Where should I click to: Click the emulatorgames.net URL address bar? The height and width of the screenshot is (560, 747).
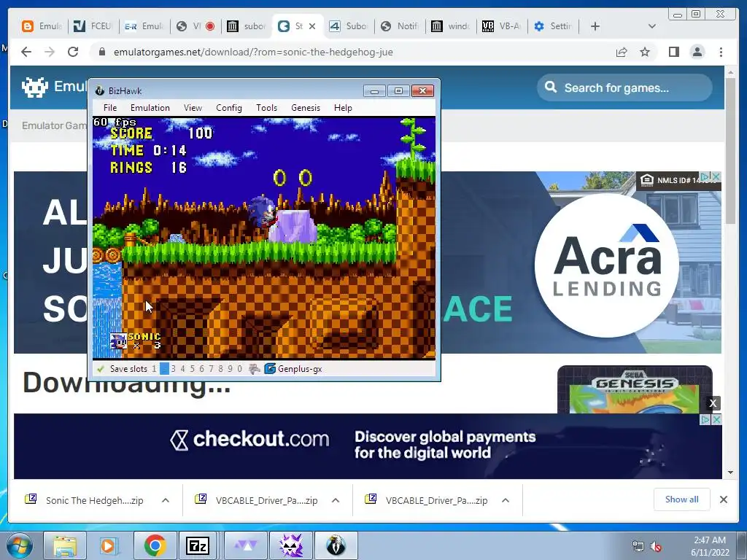253,52
